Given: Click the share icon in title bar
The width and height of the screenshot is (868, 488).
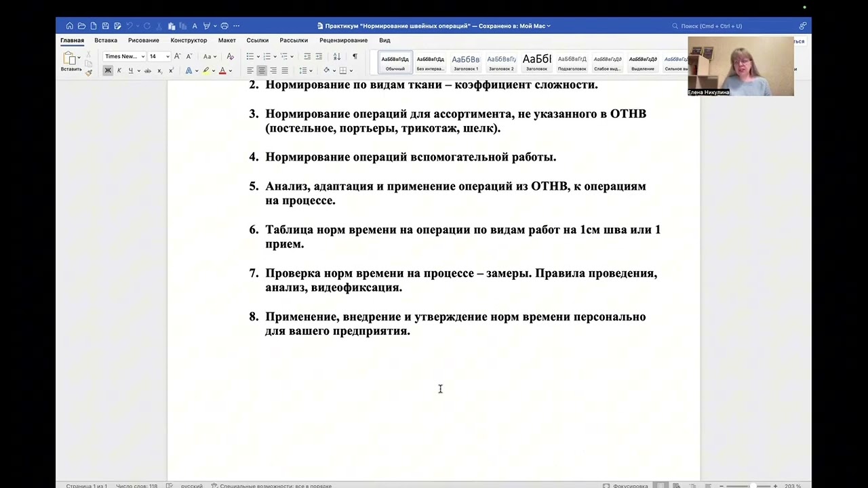Looking at the screenshot, I should tap(803, 26).
